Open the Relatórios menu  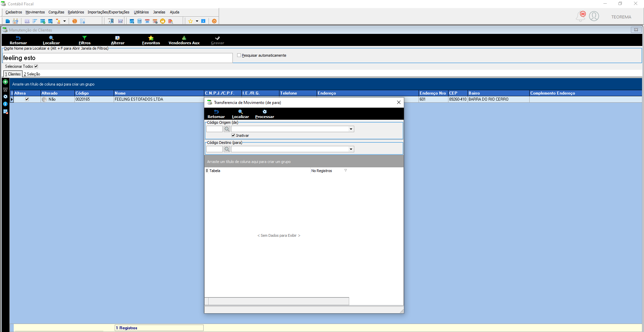76,12
